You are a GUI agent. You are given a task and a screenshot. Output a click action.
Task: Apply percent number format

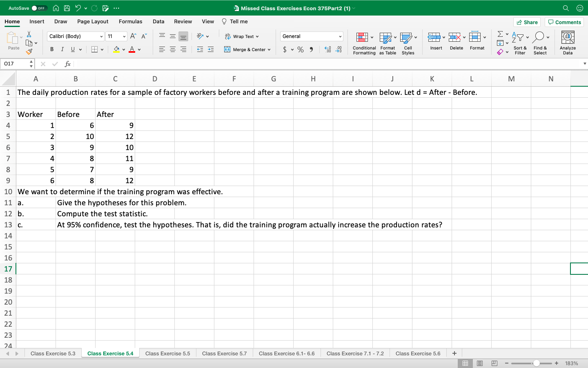(x=300, y=49)
